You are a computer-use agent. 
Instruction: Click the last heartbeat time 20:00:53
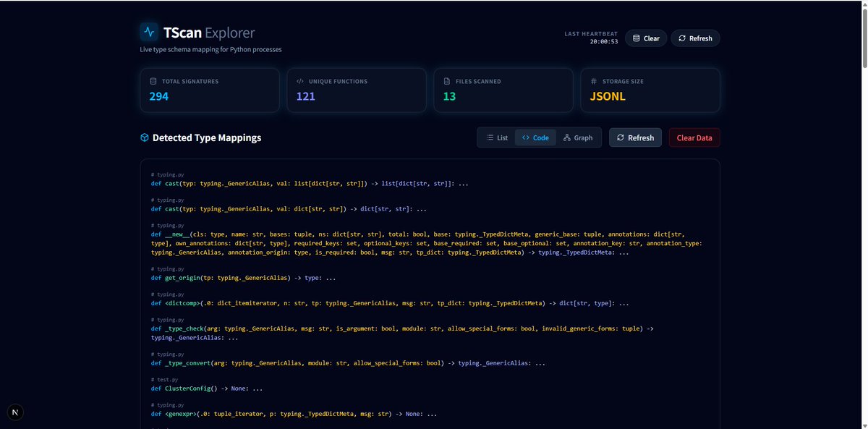(x=603, y=42)
